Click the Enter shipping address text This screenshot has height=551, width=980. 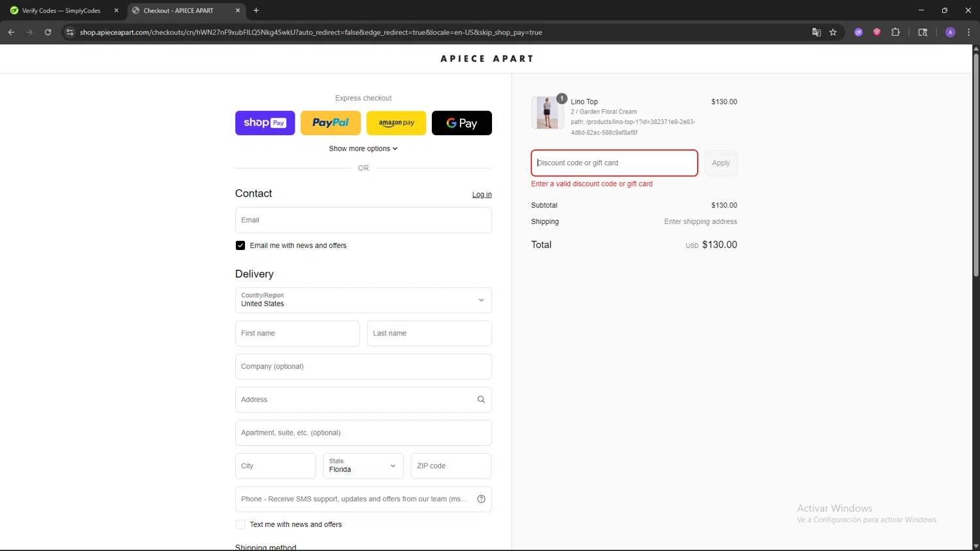click(x=700, y=222)
